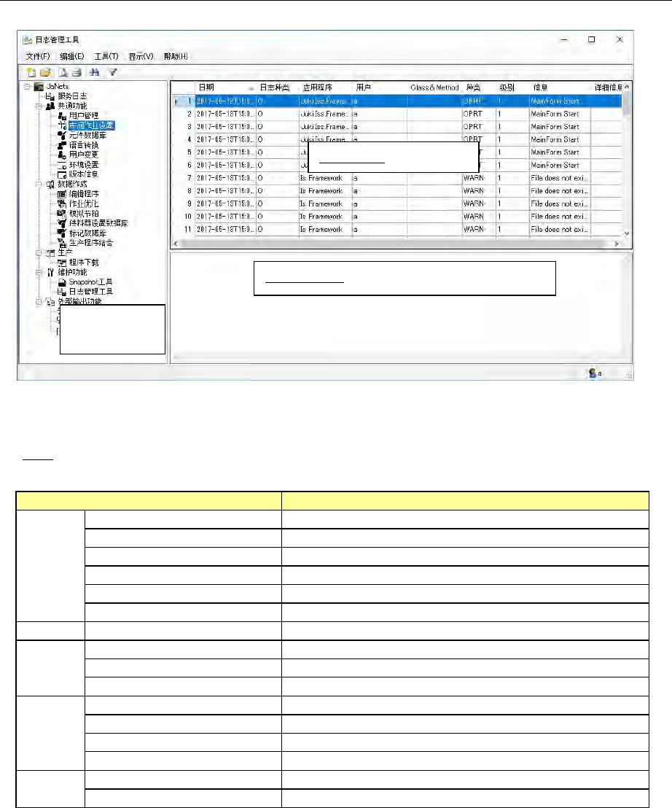Click the 程序下载 tree icon

pos(62,263)
